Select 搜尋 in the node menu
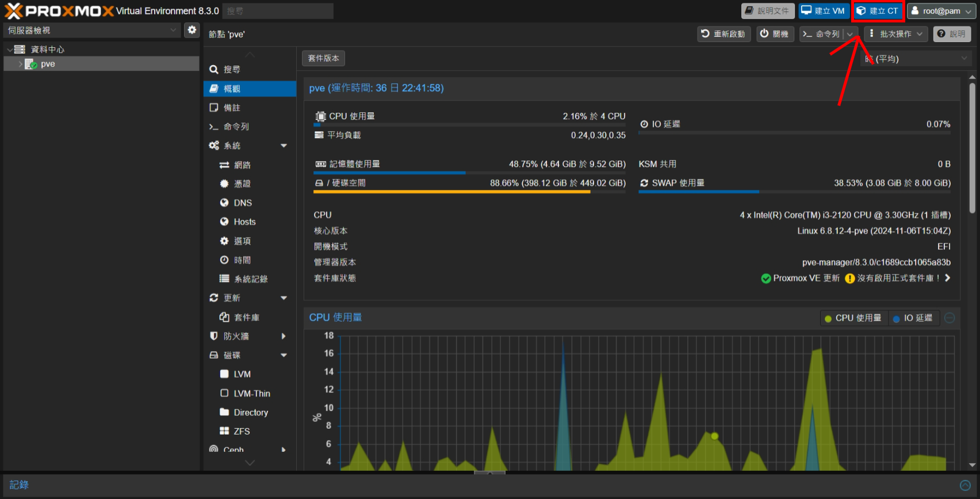This screenshot has width=980, height=499. point(232,70)
